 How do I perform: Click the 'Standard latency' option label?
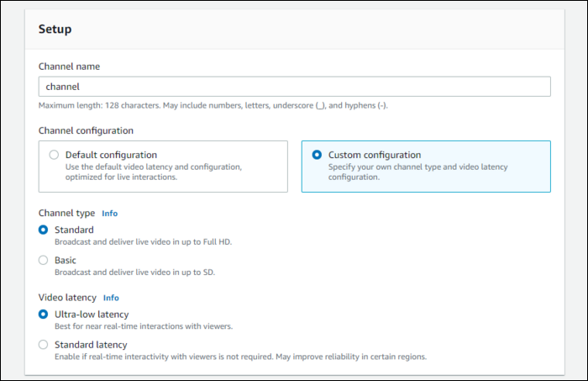tap(91, 344)
